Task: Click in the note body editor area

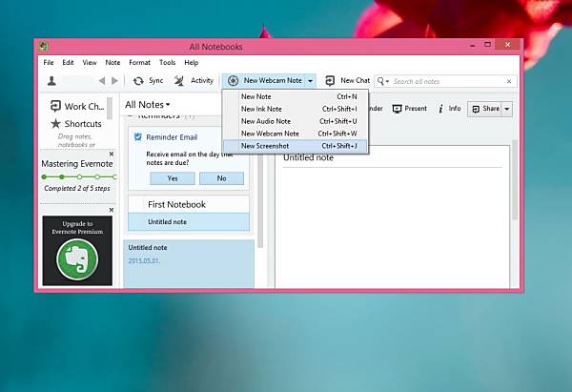Action: pyautogui.click(x=393, y=226)
